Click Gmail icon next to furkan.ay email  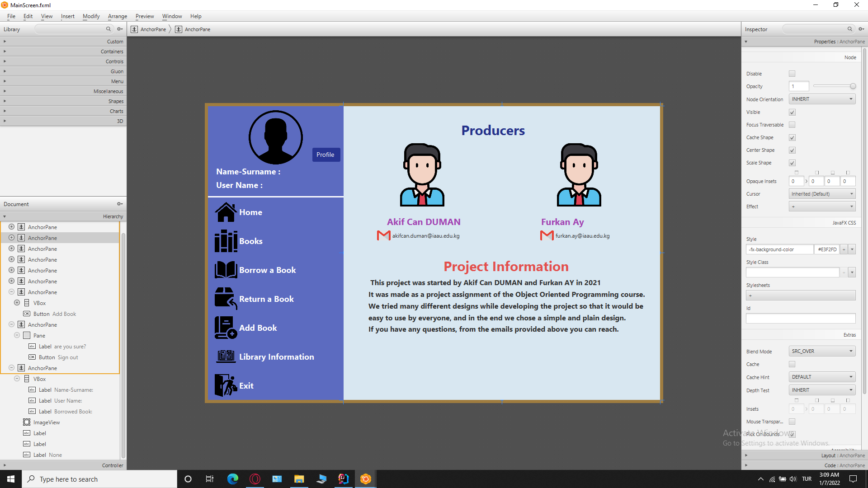tap(547, 235)
